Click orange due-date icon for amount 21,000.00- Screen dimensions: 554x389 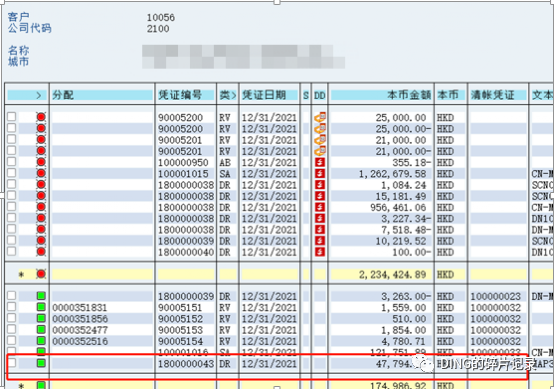(320, 151)
